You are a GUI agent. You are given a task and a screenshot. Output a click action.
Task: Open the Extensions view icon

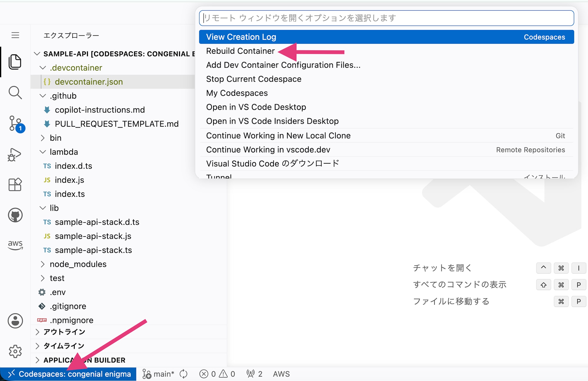point(15,185)
